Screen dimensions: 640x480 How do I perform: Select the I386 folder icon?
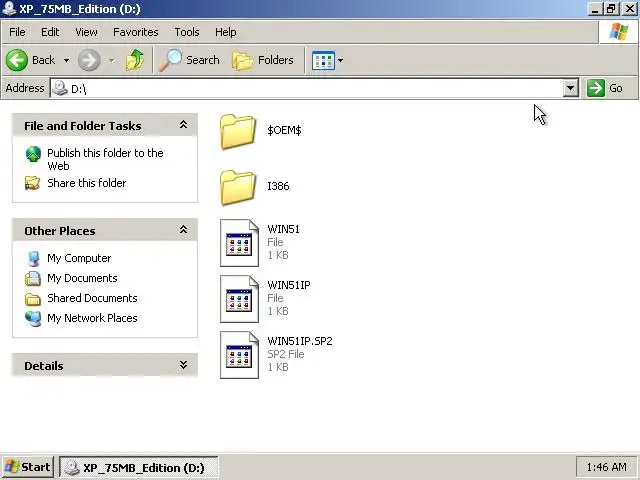point(238,187)
